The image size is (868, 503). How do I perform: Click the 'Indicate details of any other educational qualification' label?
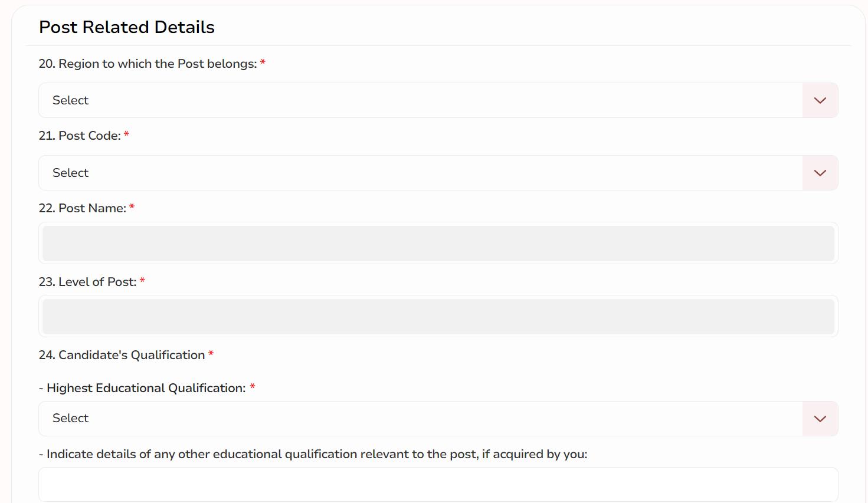tap(313, 454)
